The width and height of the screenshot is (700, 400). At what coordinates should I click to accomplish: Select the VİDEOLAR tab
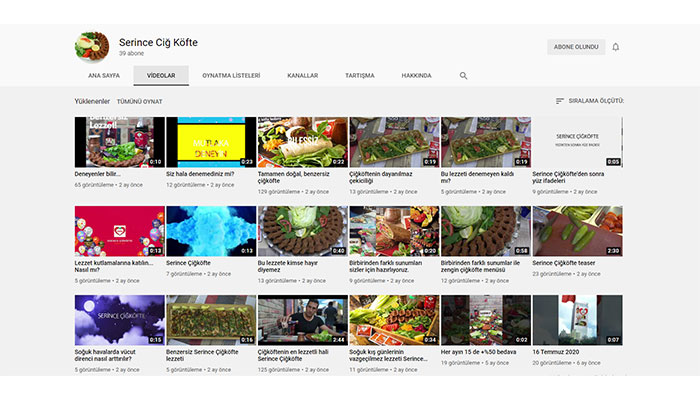pyautogui.click(x=161, y=75)
